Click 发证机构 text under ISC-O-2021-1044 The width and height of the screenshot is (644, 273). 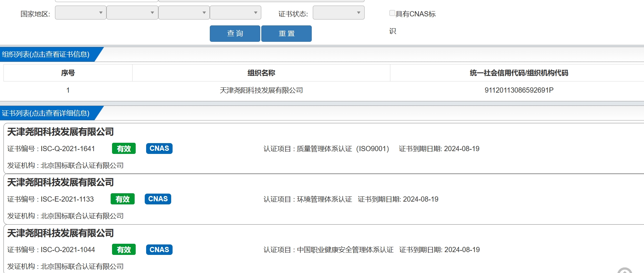(65, 266)
